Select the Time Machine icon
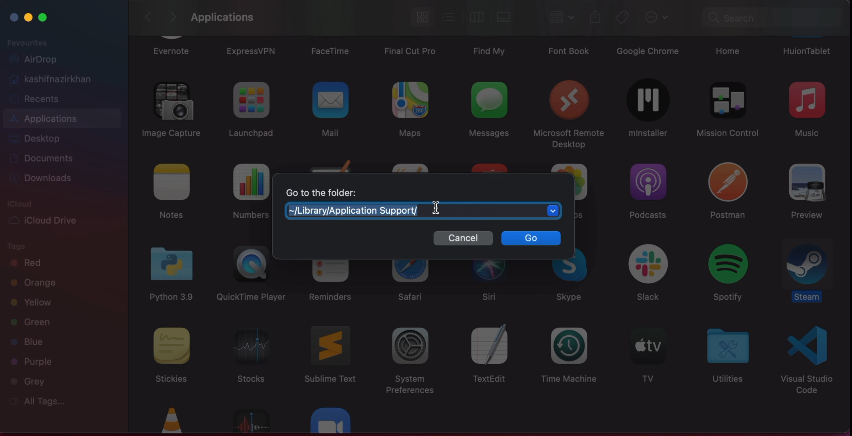 (568, 346)
